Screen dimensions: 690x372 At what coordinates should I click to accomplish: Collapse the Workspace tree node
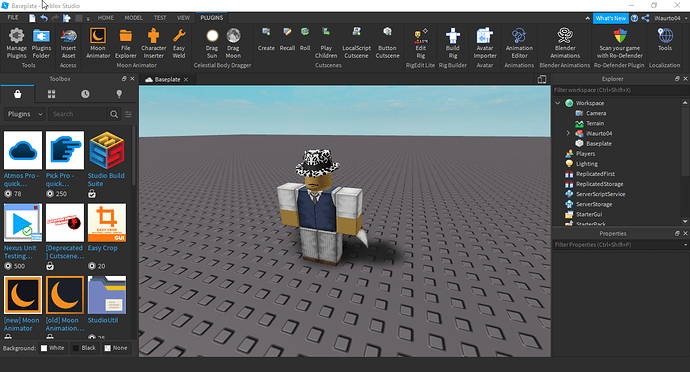(558, 103)
